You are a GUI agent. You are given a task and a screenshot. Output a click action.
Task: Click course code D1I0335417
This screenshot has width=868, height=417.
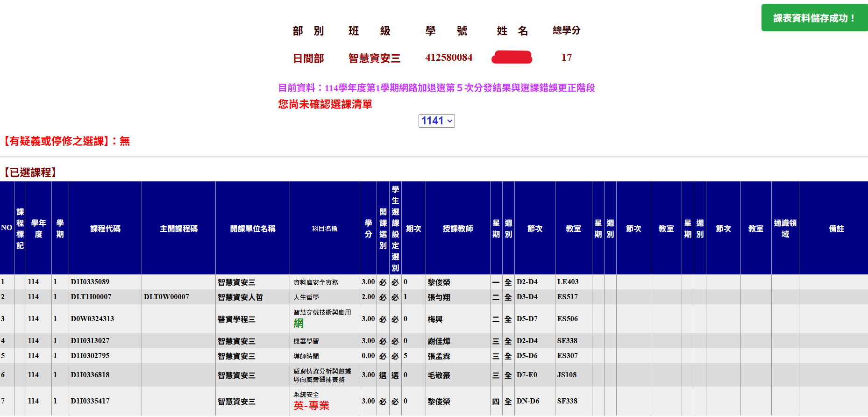tap(90, 401)
